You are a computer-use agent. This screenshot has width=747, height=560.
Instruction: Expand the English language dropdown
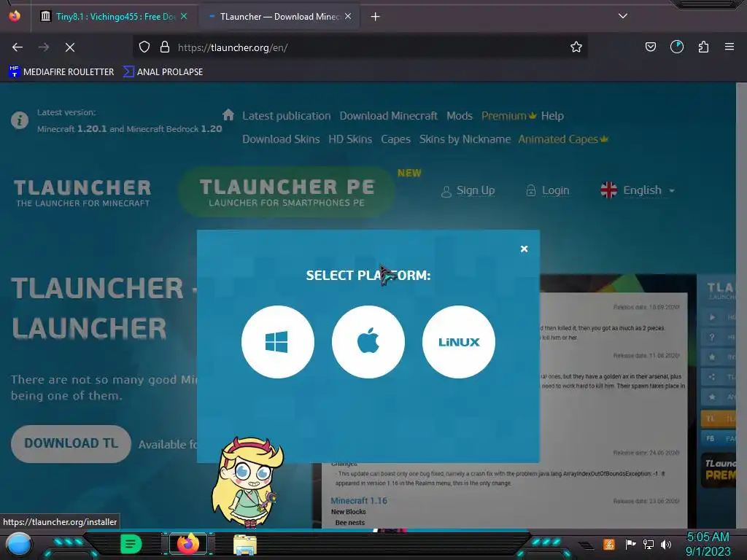click(x=638, y=190)
